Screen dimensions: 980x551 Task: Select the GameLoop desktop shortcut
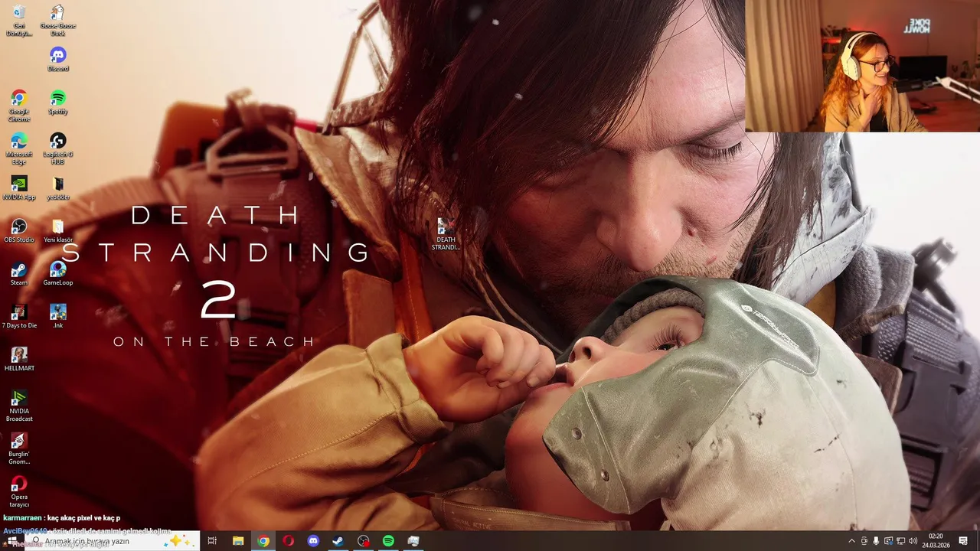pos(57,273)
